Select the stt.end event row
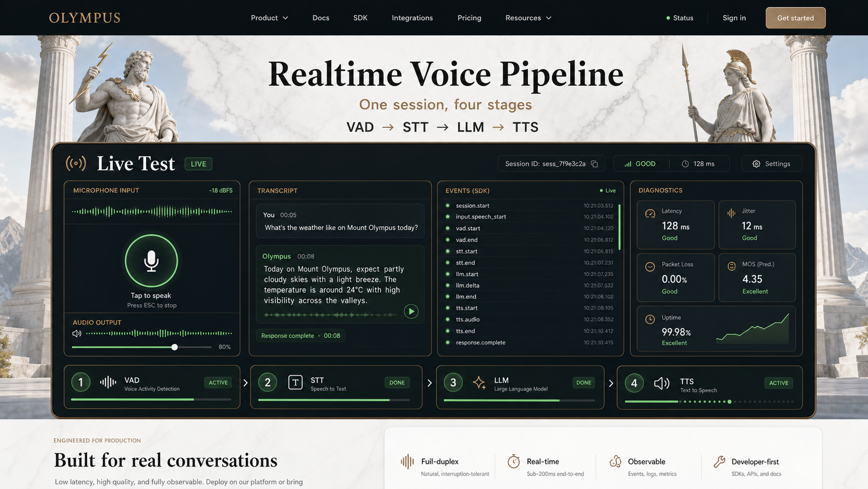Screen dimensions: 868x489 pyautogui.click(x=529, y=262)
